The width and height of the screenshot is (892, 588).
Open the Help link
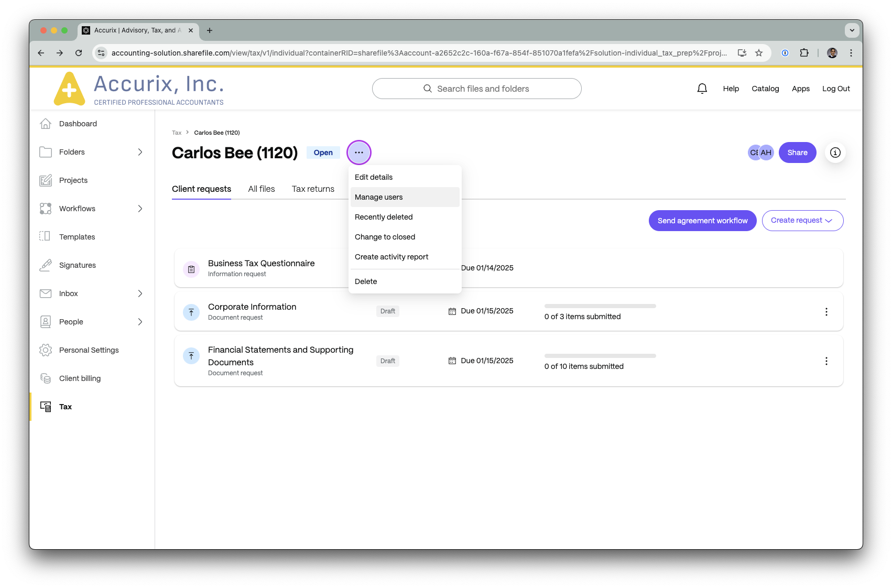731,89
